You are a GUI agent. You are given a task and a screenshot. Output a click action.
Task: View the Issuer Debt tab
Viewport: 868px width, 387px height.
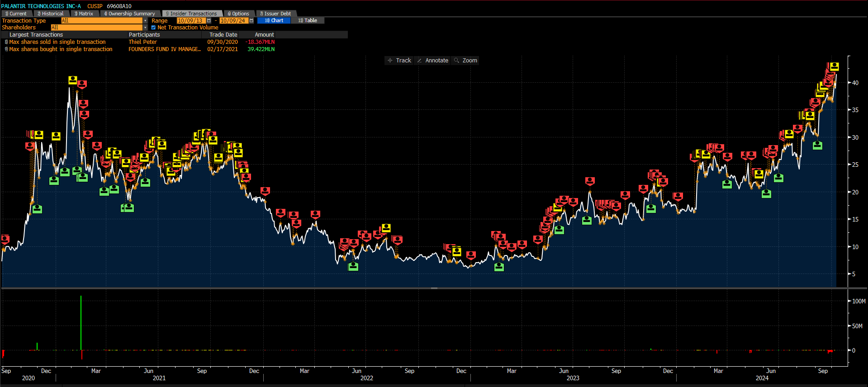click(x=275, y=14)
